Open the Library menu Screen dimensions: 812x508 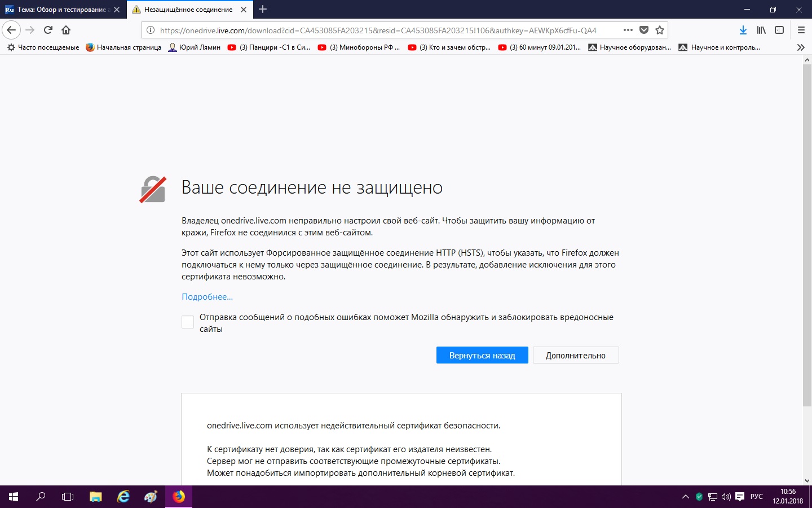pos(761,30)
